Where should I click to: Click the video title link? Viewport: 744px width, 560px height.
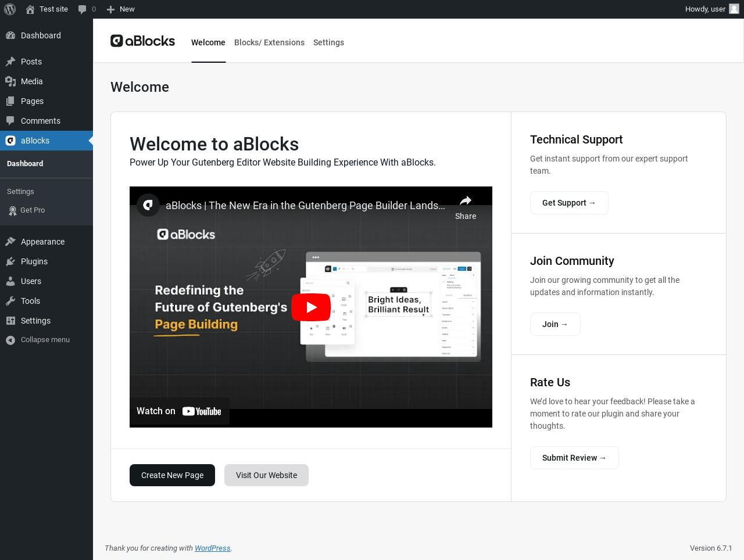tap(305, 206)
